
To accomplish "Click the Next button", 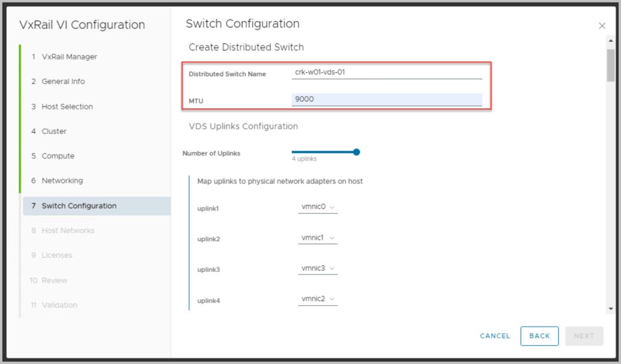I will [x=583, y=336].
